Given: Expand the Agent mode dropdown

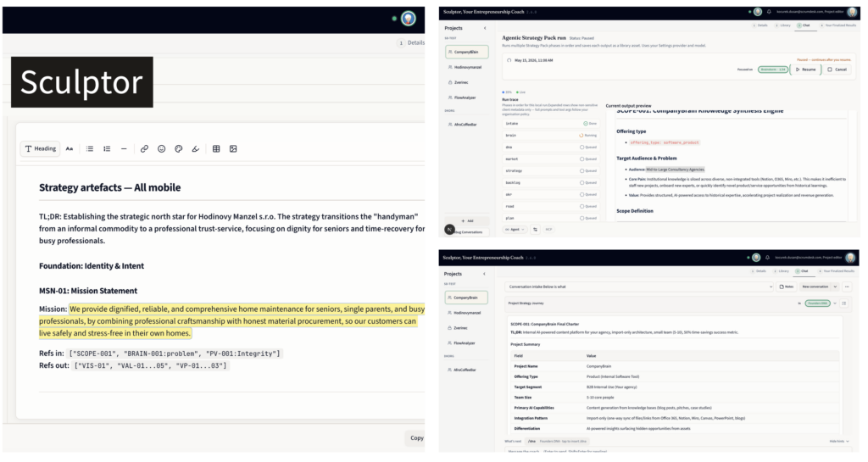Looking at the screenshot, I should tap(515, 229).
